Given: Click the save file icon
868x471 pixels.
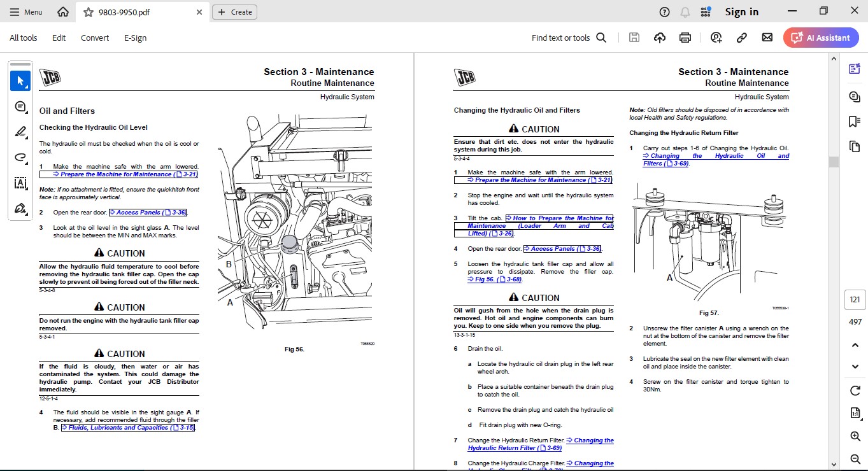Looking at the screenshot, I should [x=634, y=38].
